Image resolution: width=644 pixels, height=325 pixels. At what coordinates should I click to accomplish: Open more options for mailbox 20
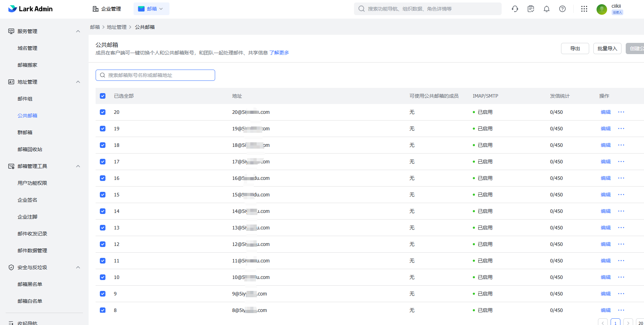click(x=621, y=112)
